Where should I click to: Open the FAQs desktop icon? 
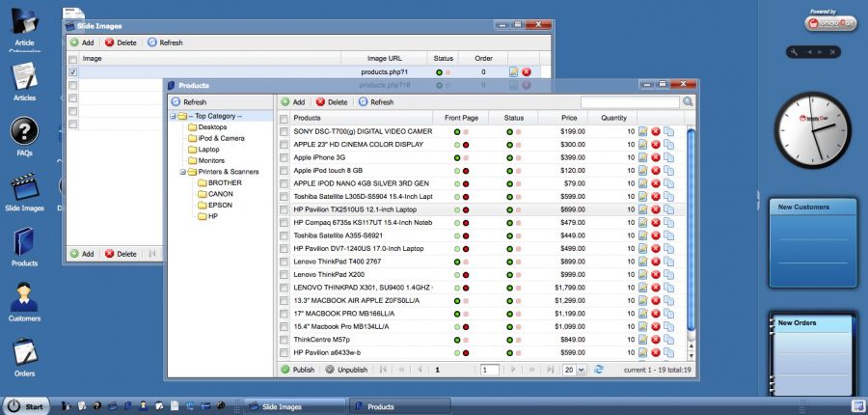point(24,136)
